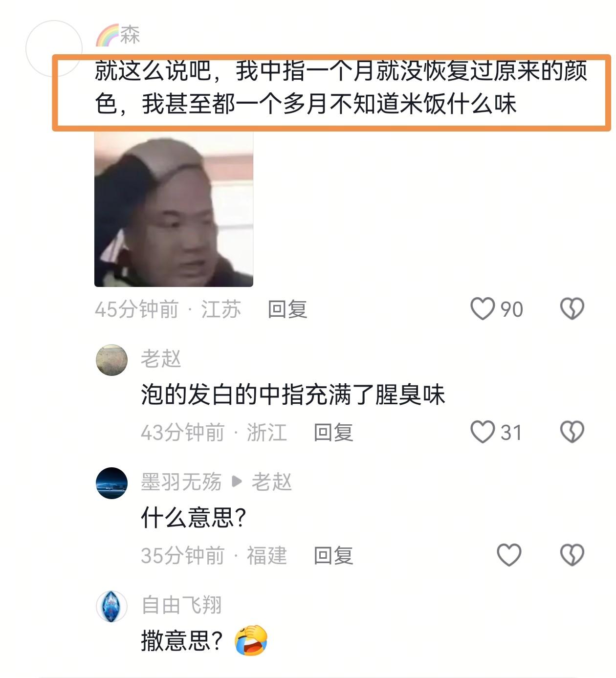Like 老赵's comment showing 31 likes
The width and height of the screenshot is (616, 678).
pyautogui.click(x=482, y=432)
